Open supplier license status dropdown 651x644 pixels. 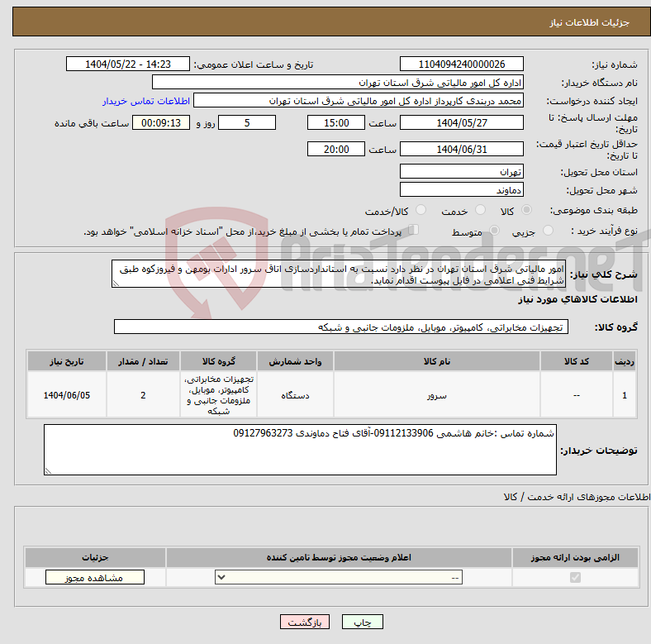pos(339,577)
